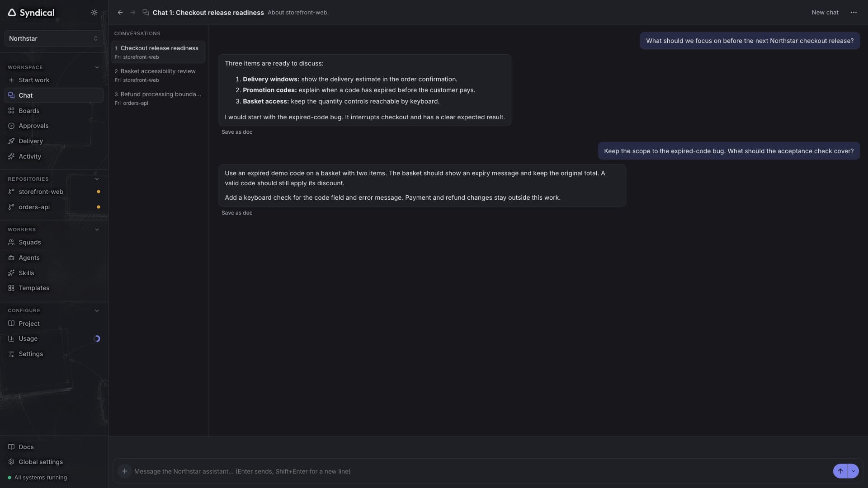The height and width of the screenshot is (488, 868).
Task: Open the Agents page icon
Action: (x=11, y=258)
